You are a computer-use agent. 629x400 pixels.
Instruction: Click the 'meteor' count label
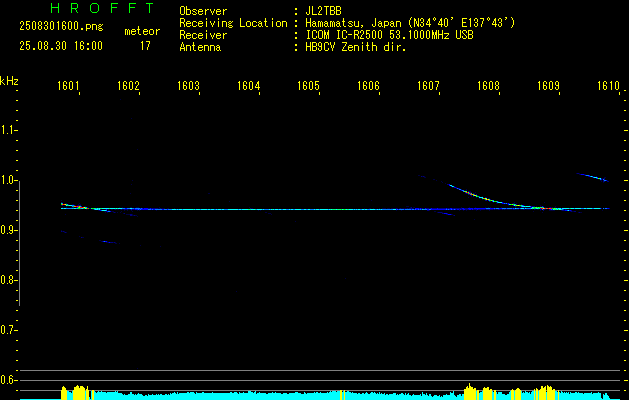(x=142, y=31)
